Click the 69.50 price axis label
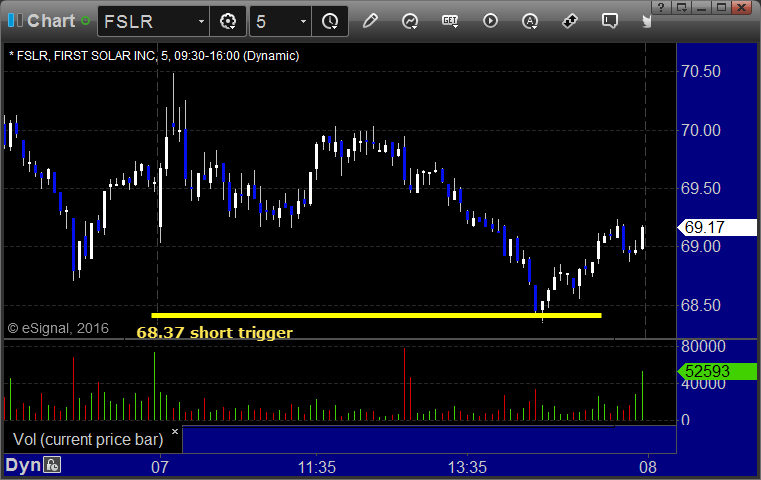The image size is (761, 480). (701, 188)
